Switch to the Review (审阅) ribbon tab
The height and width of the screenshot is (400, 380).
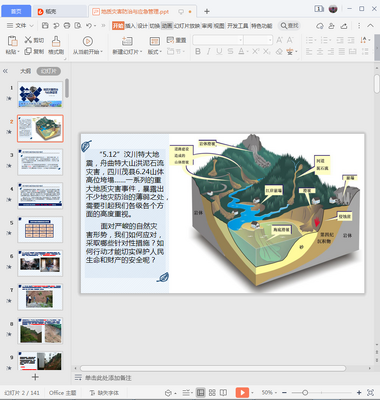(x=207, y=26)
